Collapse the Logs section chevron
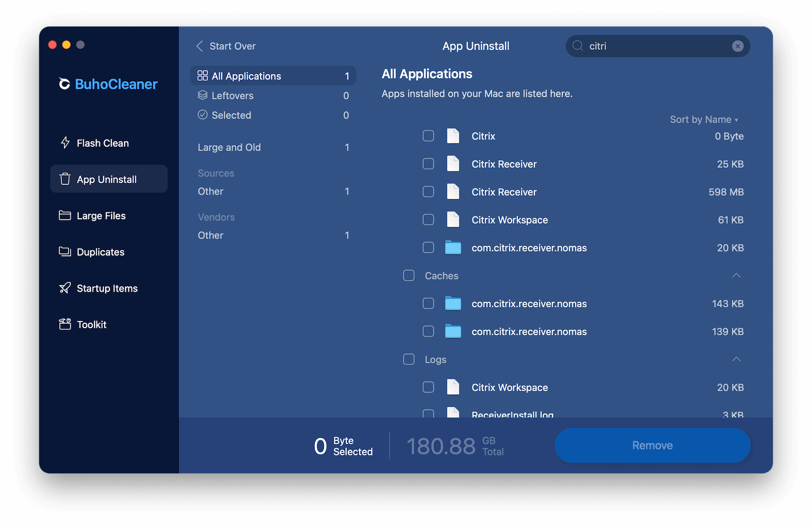Viewport: 812px width, 525px height. 736,359
